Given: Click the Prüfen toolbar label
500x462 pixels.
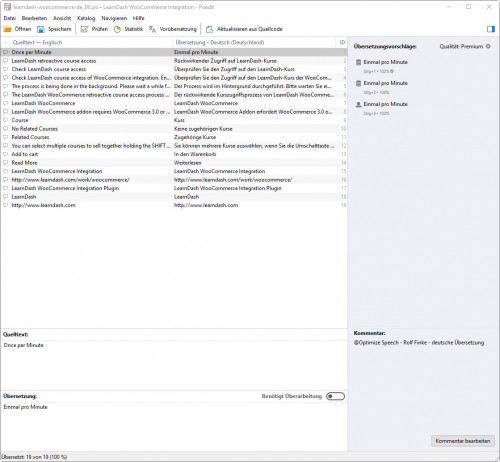Looking at the screenshot, I should click(x=100, y=29).
